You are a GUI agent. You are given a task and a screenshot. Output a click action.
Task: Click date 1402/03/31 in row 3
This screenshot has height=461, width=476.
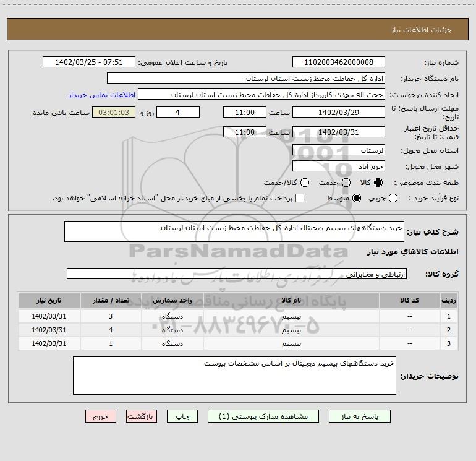[x=49, y=343]
